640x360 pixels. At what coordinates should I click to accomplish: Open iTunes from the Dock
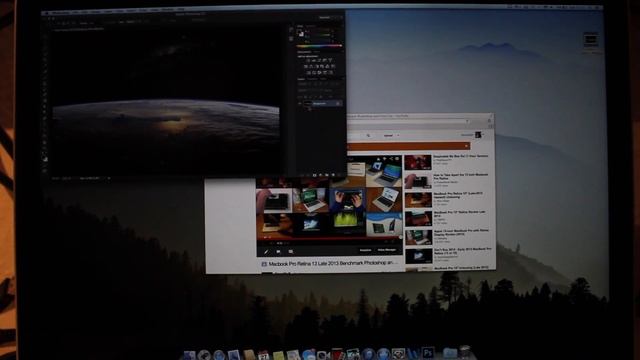[367, 354]
